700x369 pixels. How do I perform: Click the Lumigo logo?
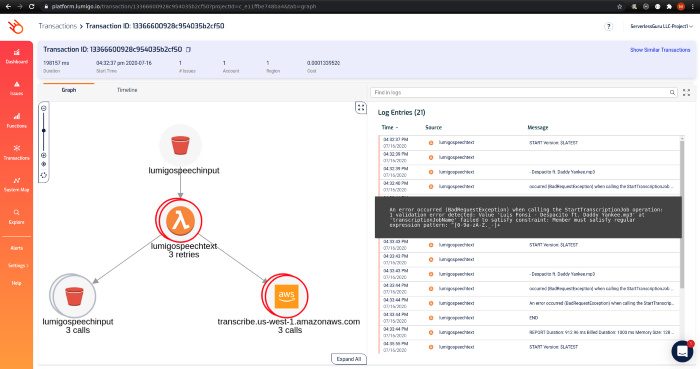(16, 27)
